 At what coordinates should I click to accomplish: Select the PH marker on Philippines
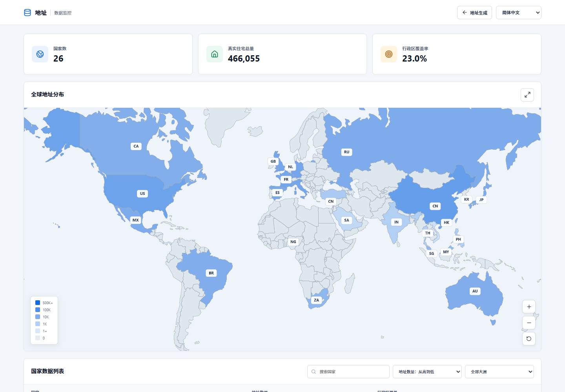[x=458, y=239]
